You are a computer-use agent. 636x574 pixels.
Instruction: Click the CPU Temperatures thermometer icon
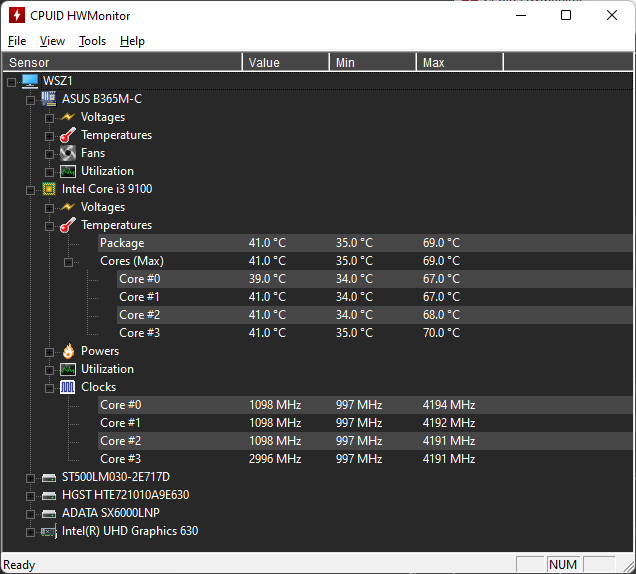(x=68, y=225)
